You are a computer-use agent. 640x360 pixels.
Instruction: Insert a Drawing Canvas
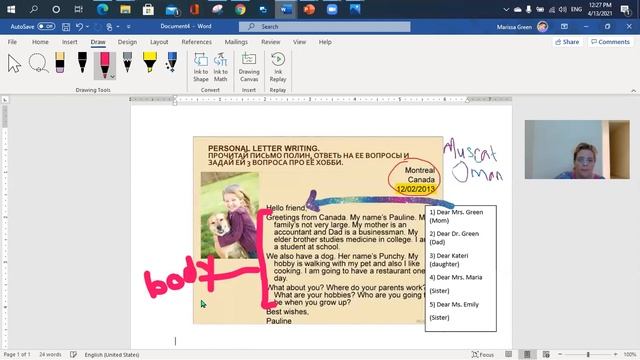click(249, 67)
